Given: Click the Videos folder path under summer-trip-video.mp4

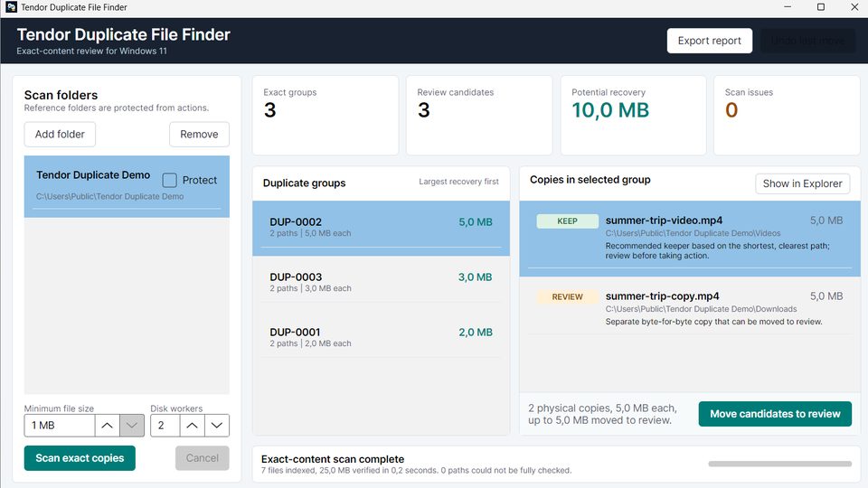Looking at the screenshot, I should (693, 233).
